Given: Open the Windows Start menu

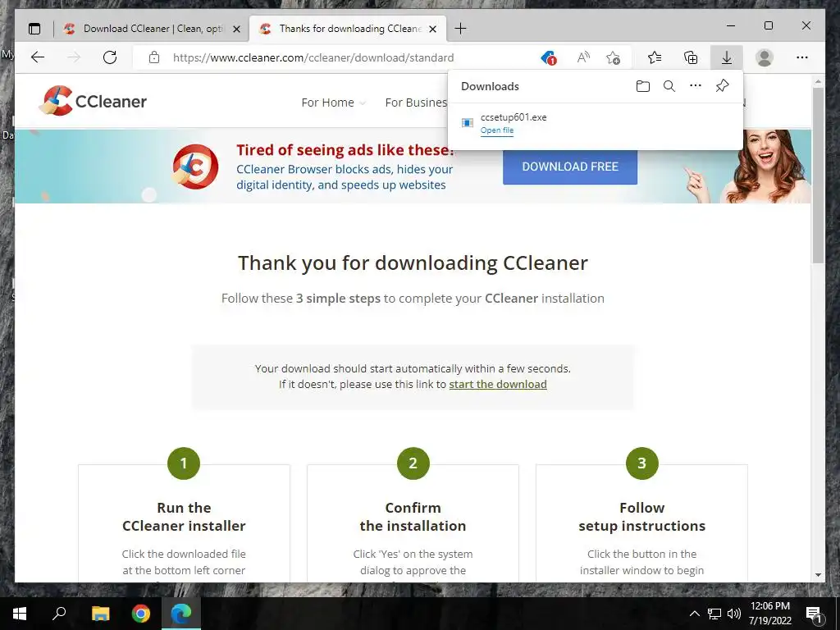Looking at the screenshot, I should pos(20,614).
